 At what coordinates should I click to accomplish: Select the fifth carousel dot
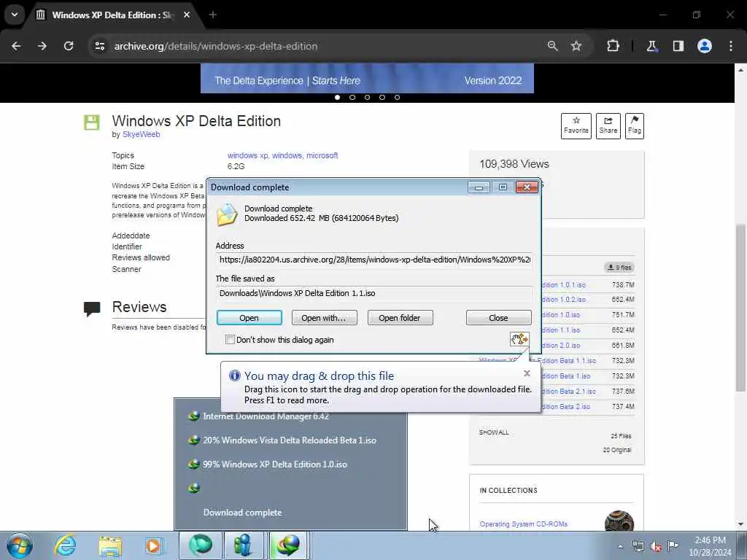398,97
